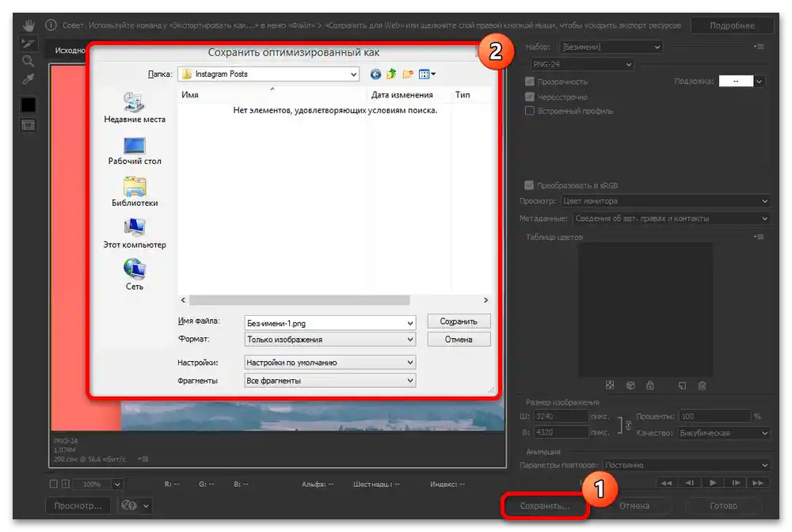Screen dimensions: 792x532
Task: Click Сохранить... in Save for Web window
Action: pyautogui.click(x=545, y=506)
